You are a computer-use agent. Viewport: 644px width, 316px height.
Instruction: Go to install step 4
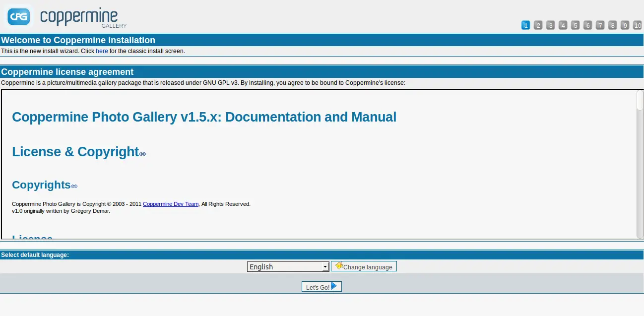pyautogui.click(x=563, y=25)
